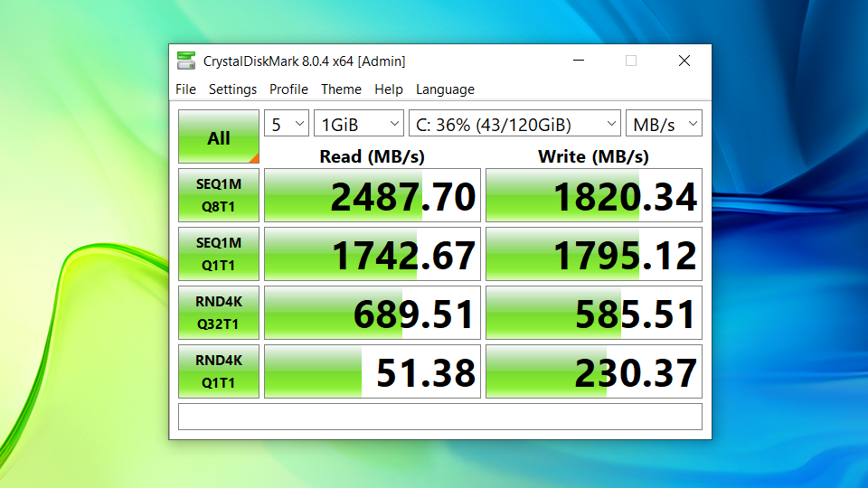
Task: Expand the 1GiB test size dropdown
Action: pos(359,124)
